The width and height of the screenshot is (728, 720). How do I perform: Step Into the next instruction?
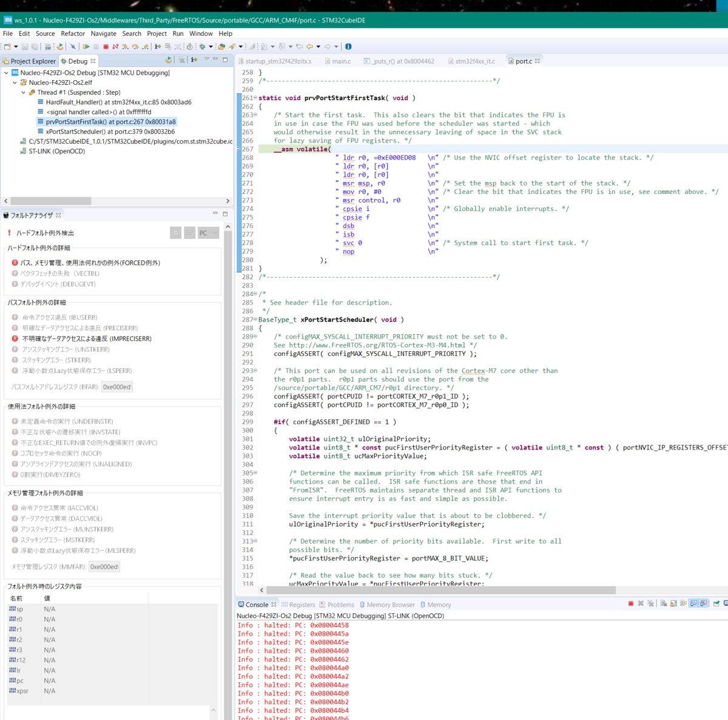(125, 47)
